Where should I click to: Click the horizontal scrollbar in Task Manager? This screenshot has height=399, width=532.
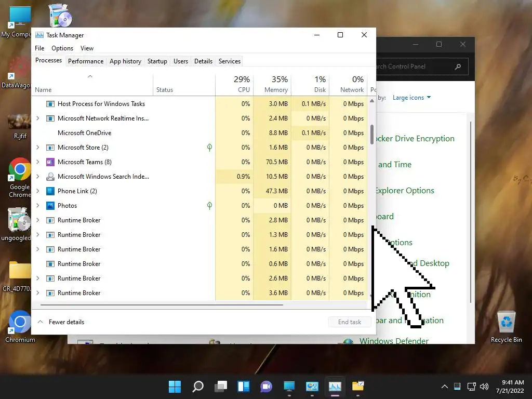coord(162,305)
